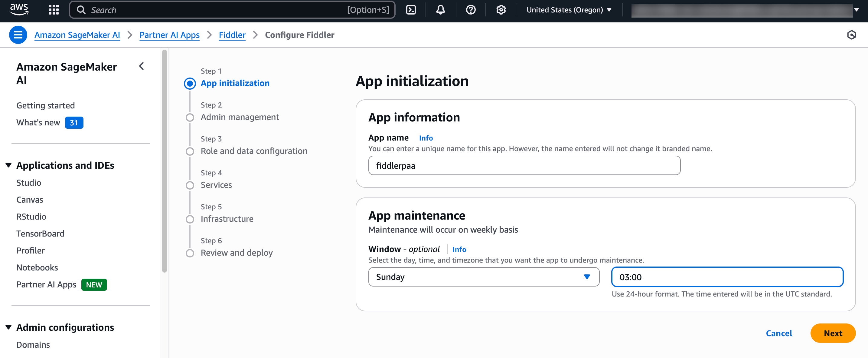
Task: Click the icon beside Configure Fiddler breadcrumb
Action: coord(852,35)
